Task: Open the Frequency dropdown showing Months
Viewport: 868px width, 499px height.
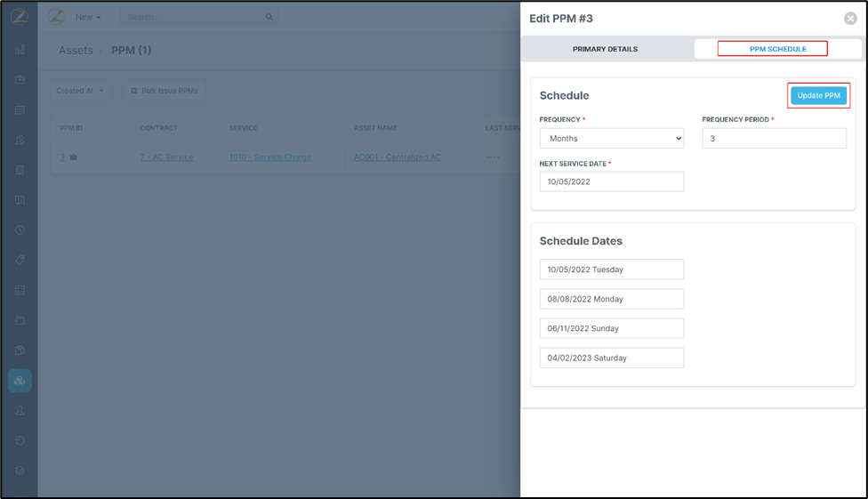Action: coord(612,139)
